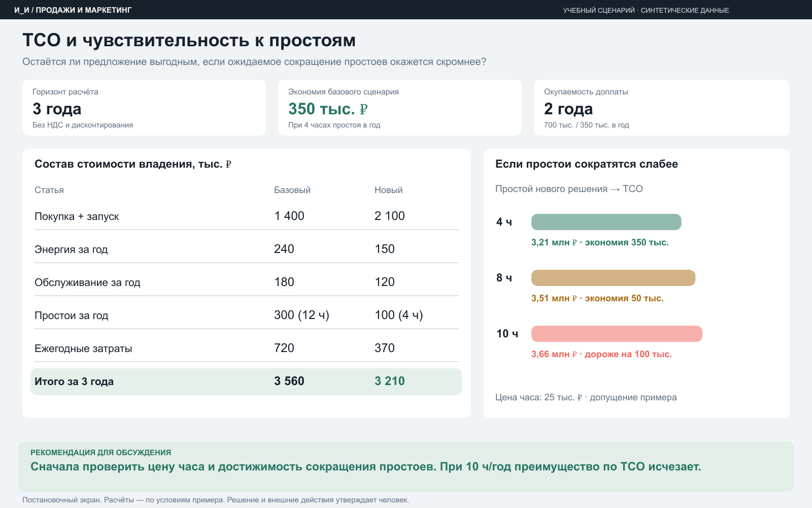Select the Энергия за год row label

pos(71,249)
